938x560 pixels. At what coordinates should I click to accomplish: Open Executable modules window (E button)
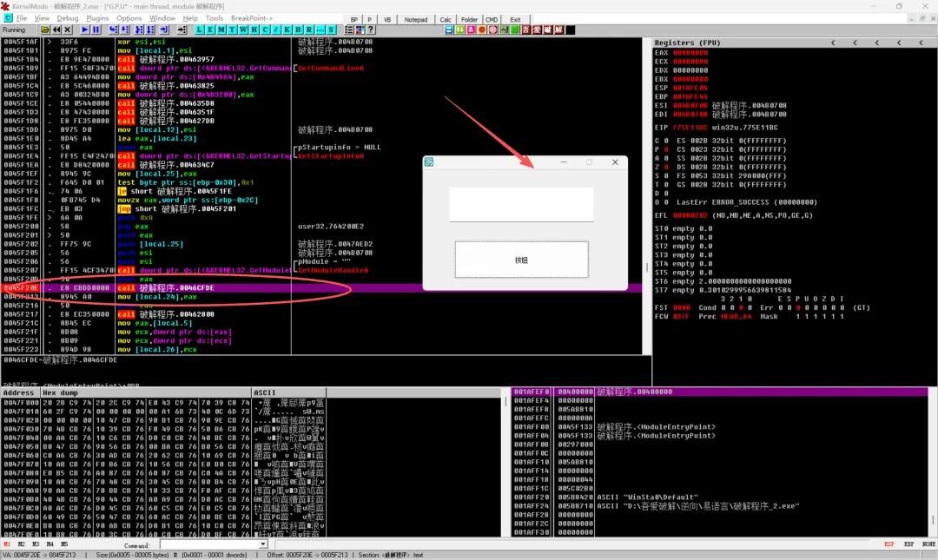[210, 30]
